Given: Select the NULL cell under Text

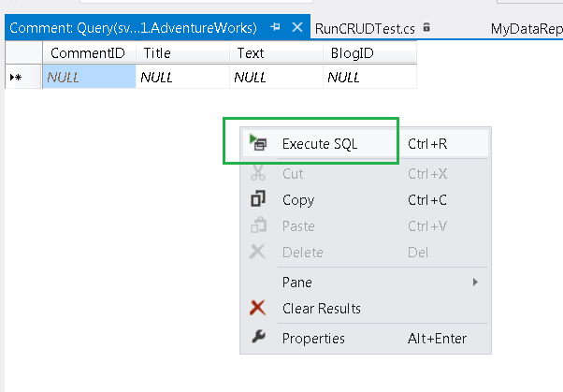Looking at the screenshot, I should (x=276, y=78).
